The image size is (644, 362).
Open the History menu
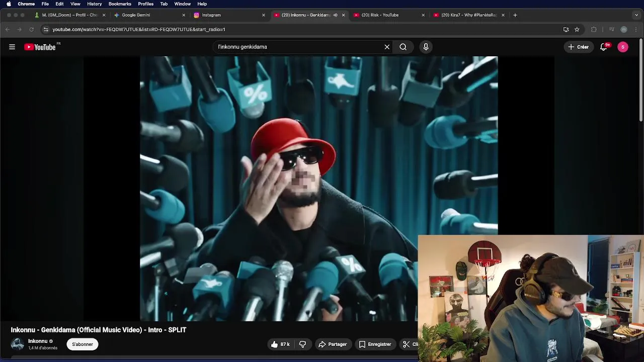[94, 4]
